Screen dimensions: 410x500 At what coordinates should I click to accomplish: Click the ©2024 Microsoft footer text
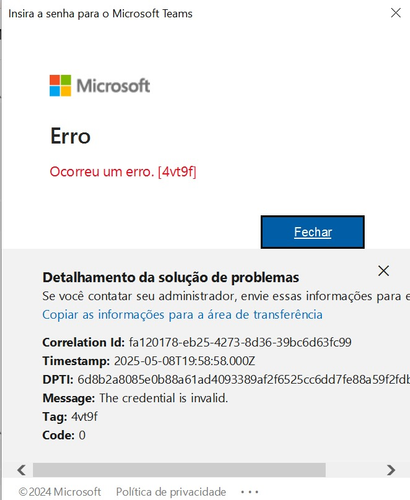point(60,492)
